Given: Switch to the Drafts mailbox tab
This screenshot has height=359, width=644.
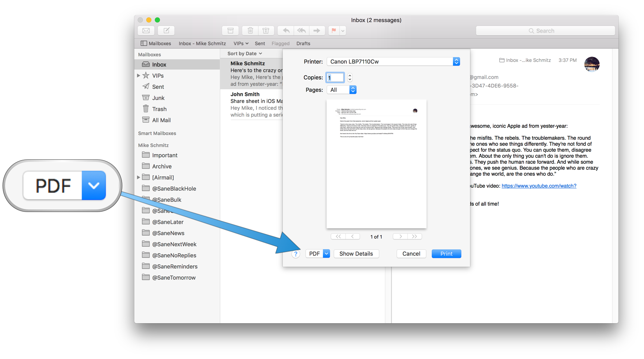Looking at the screenshot, I should 303,43.
